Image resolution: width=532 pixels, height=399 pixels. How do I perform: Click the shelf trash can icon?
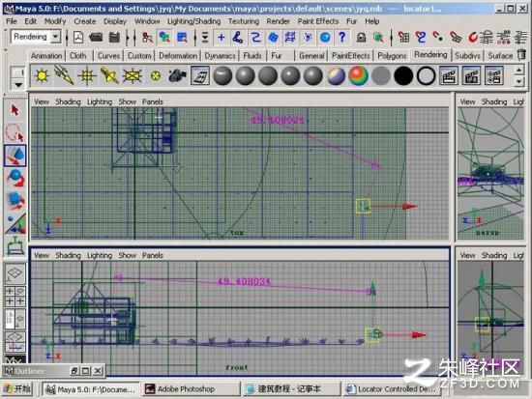tap(522, 54)
